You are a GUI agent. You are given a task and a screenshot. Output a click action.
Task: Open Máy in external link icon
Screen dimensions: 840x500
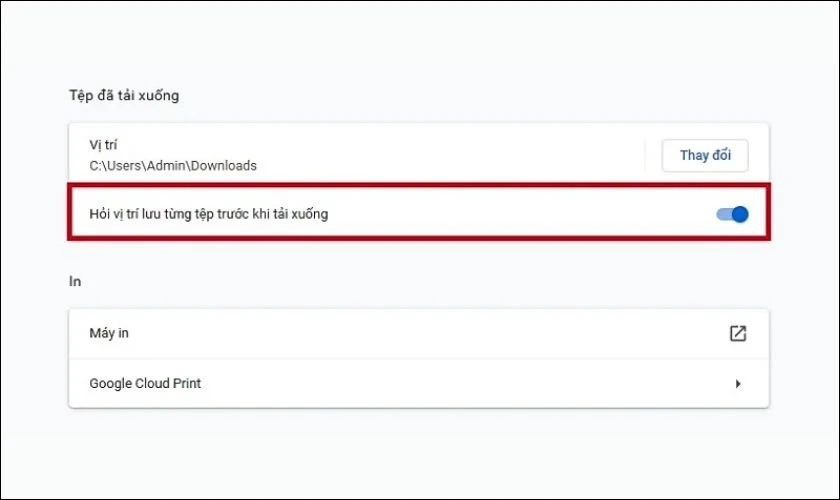point(738,333)
